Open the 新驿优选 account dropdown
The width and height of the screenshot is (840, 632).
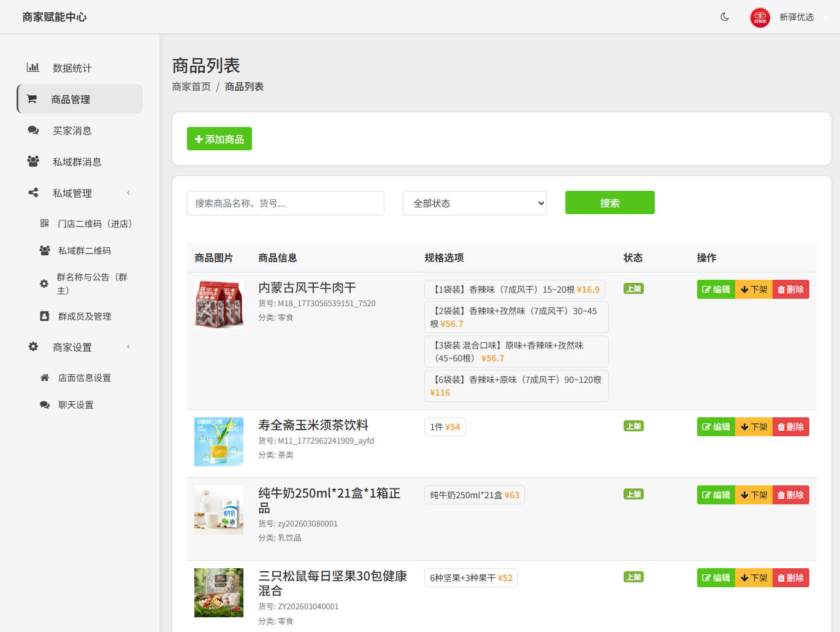[x=797, y=17]
